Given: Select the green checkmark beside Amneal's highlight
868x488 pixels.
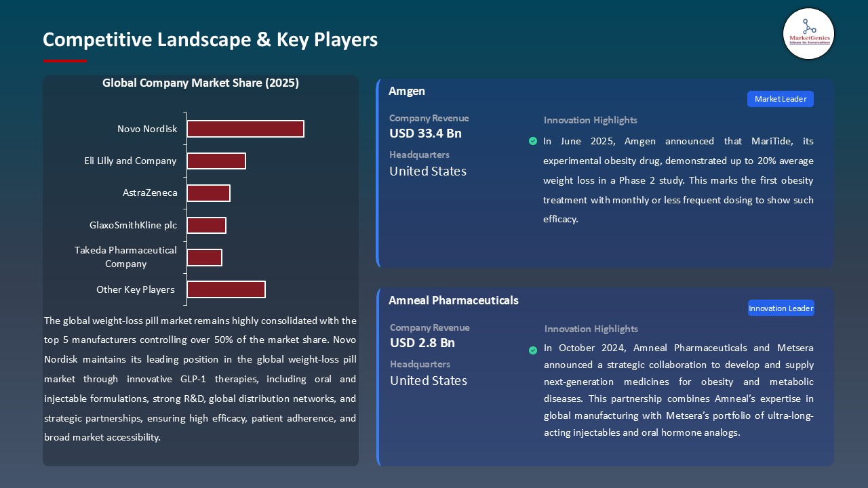Looking at the screenshot, I should coord(533,350).
